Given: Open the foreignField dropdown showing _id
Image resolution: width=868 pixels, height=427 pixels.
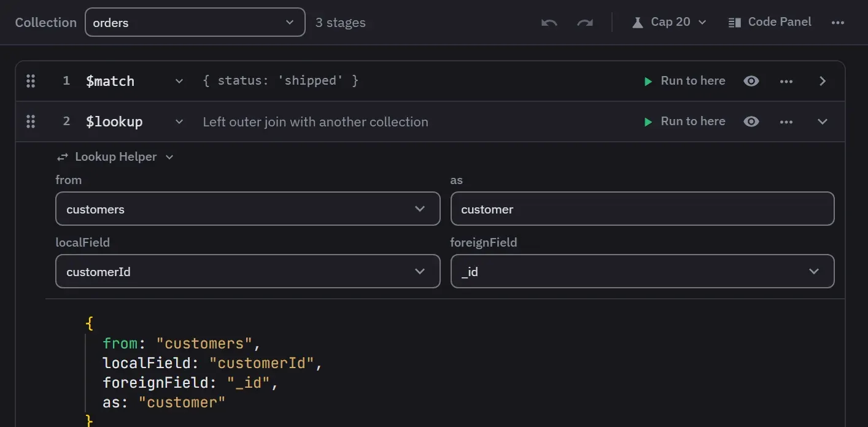Looking at the screenshot, I should 642,271.
